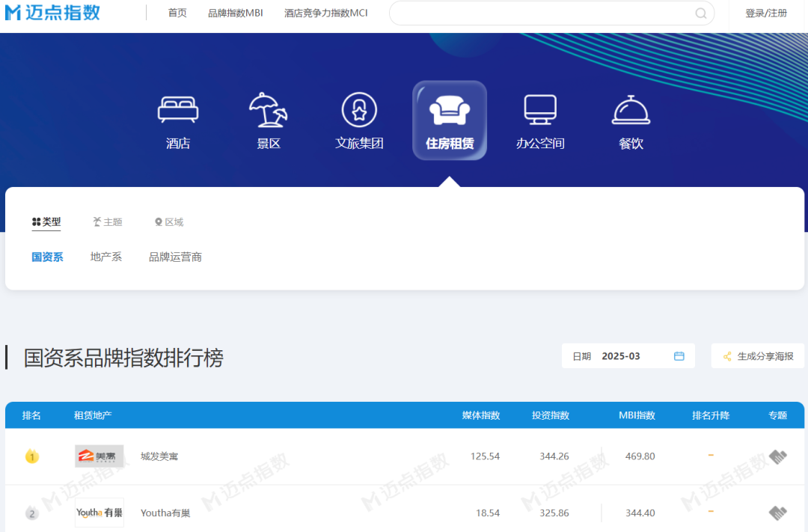The width and height of the screenshot is (808, 532).
Task: Select the 类型 filter tab
Action: [46, 222]
